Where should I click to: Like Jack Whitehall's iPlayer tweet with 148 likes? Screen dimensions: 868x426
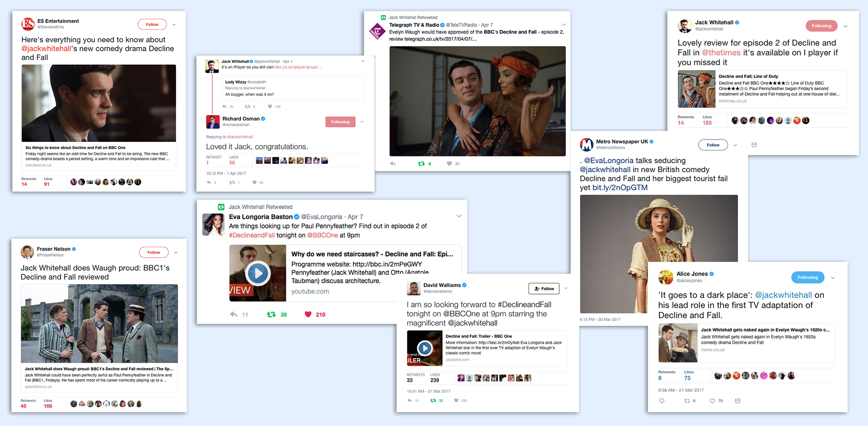click(x=270, y=106)
